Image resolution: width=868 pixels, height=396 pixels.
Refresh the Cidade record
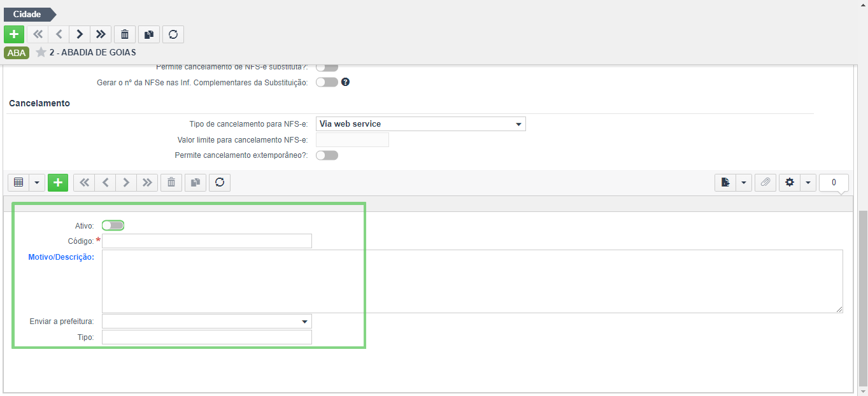(x=173, y=34)
